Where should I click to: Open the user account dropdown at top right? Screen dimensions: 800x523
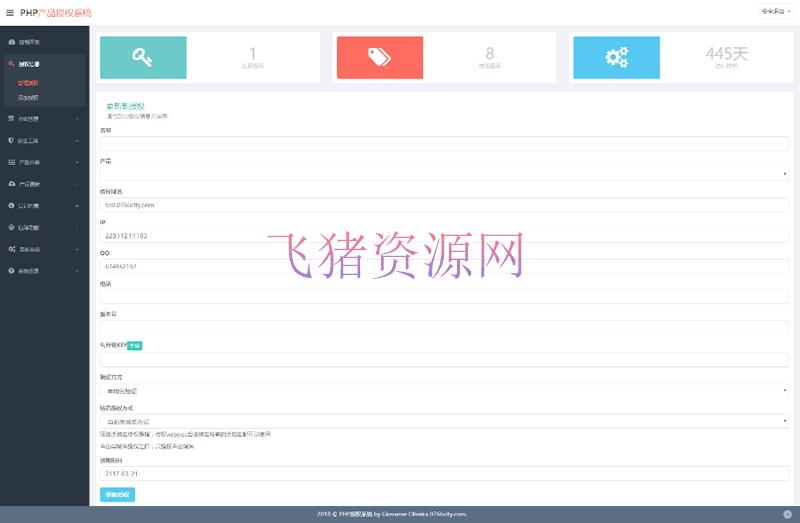[775, 11]
